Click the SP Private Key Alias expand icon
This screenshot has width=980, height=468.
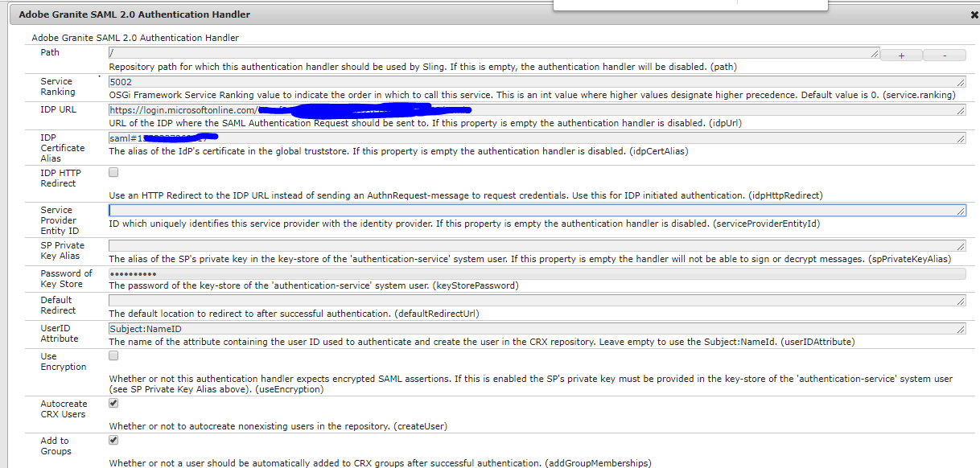pyautogui.click(x=960, y=246)
